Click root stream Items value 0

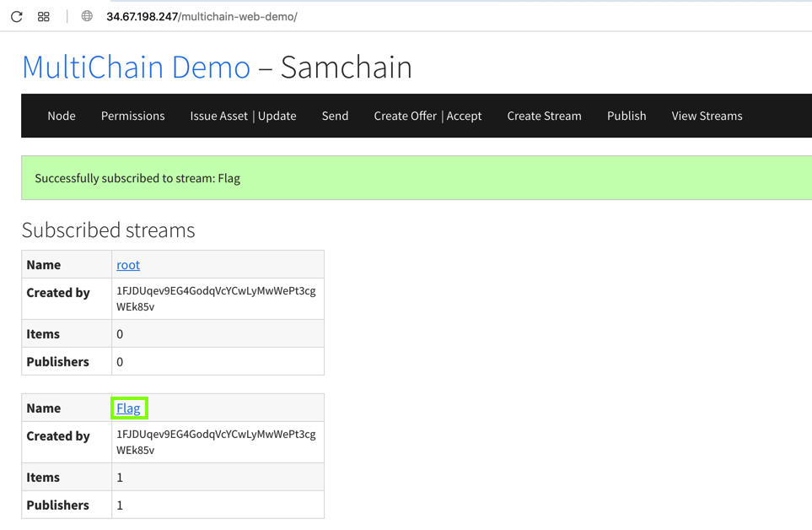tap(120, 334)
